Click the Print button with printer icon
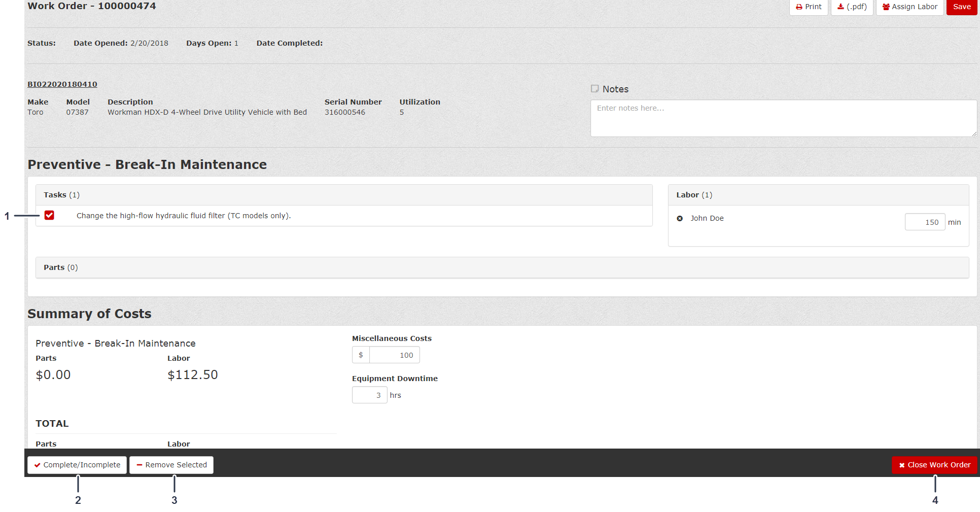The image size is (980, 512). [809, 7]
